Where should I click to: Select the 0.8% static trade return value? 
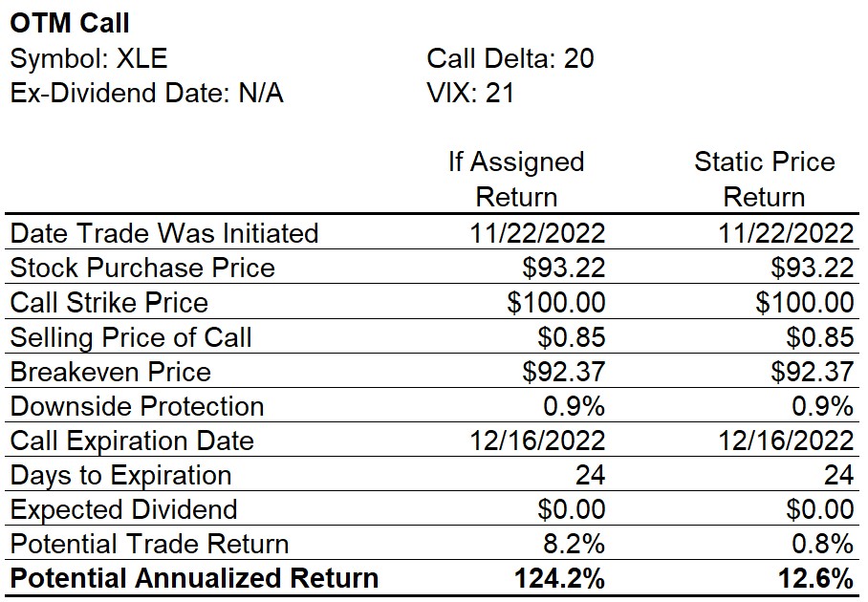[822, 545]
